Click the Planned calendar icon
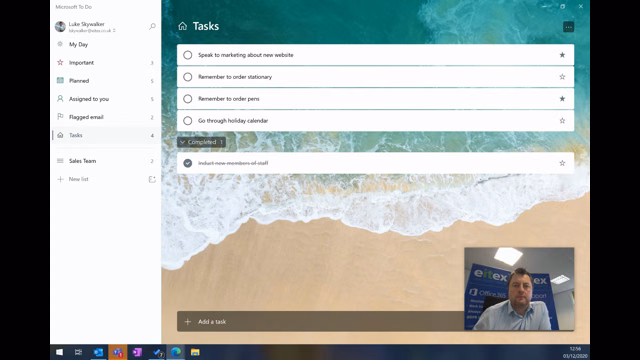Image resolution: width=640 pixels, height=360 pixels. 60,80
